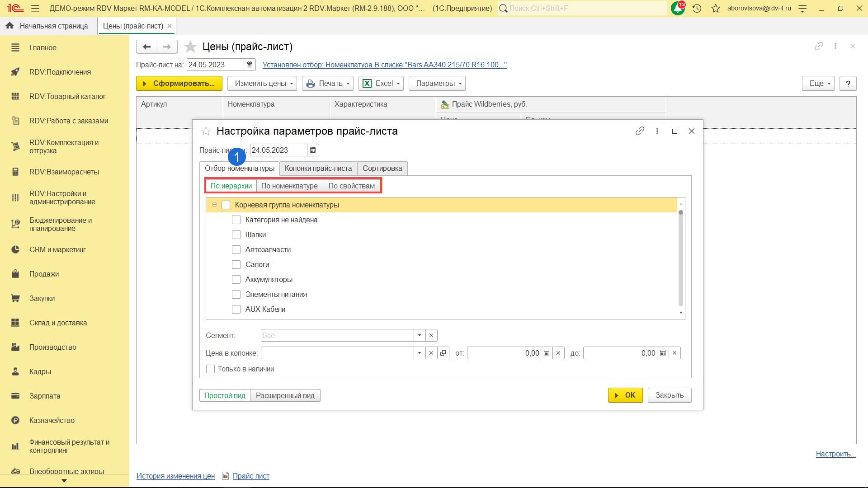
Task: Collapse the Корневая группа номенклатуры node
Action: pyautogui.click(x=215, y=205)
